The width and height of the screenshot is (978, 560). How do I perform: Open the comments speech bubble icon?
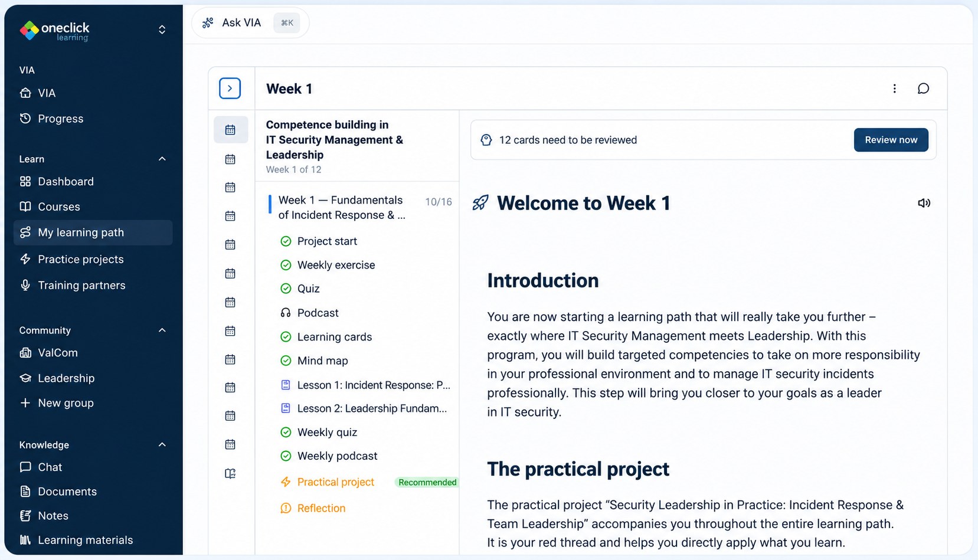(924, 89)
